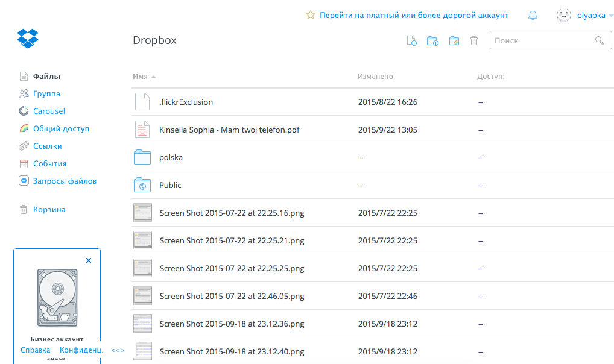Open the События section

point(49,163)
